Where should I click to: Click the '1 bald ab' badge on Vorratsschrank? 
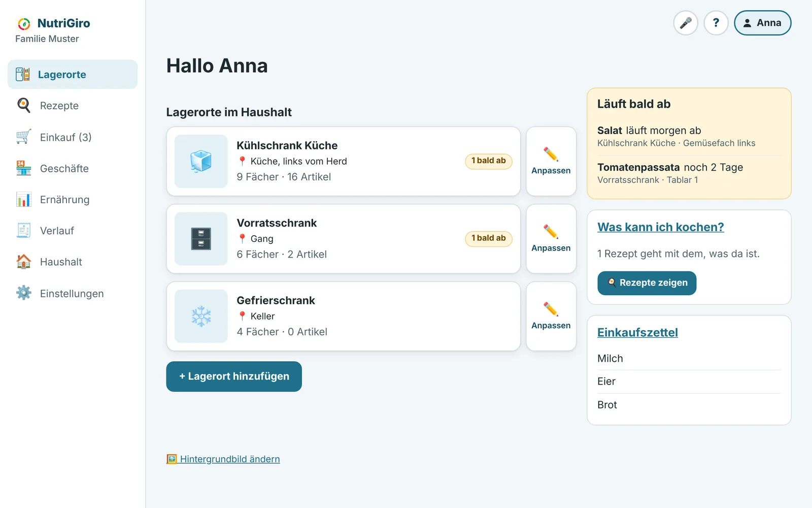click(489, 238)
